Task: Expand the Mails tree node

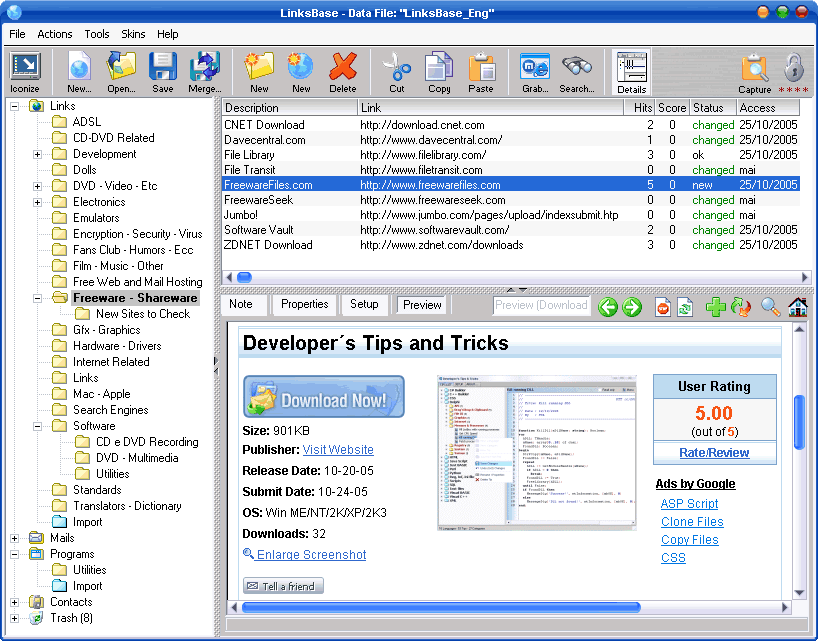Action: [14, 538]
